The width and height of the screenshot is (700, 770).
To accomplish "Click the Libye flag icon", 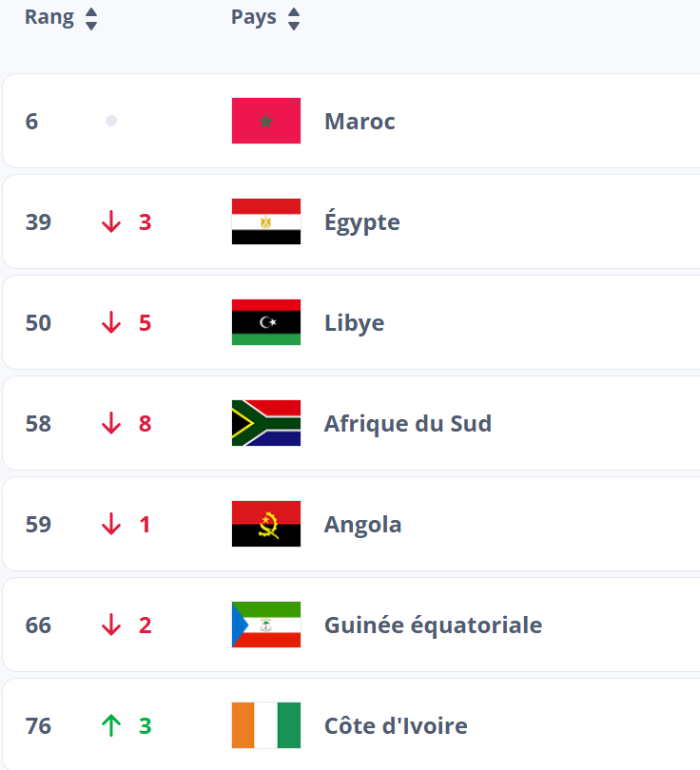I will pyautogui.click(x=265, y=322).
